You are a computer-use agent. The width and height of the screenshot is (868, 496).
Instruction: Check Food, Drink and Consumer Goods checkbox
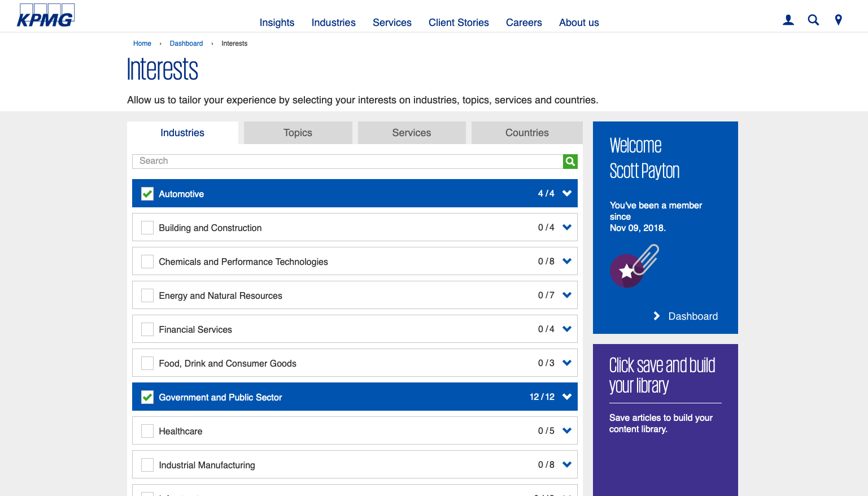tap(147, 363)
